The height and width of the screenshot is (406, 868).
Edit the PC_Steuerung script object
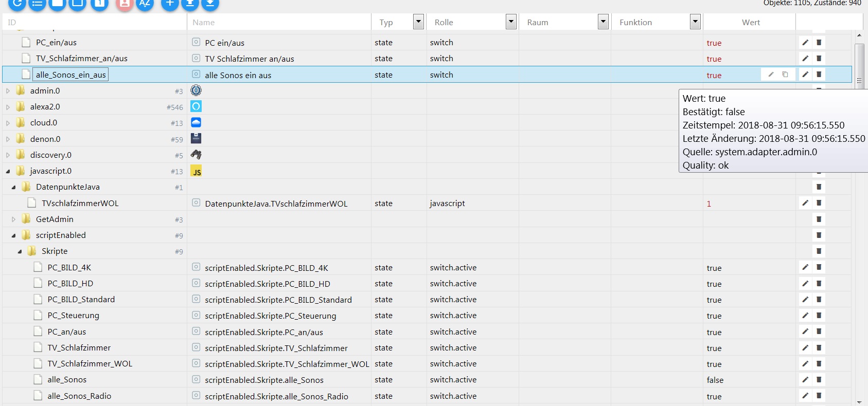click(x=805, y=316)
